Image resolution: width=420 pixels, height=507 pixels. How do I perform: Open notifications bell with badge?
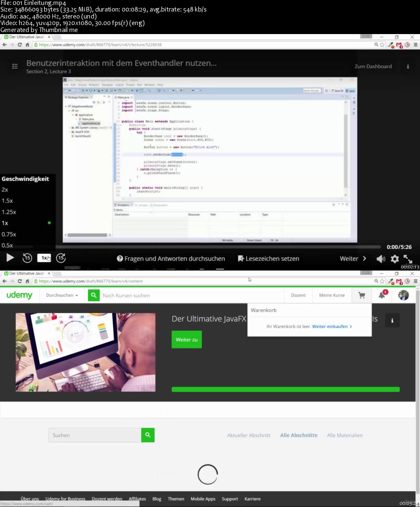[382, 295]
